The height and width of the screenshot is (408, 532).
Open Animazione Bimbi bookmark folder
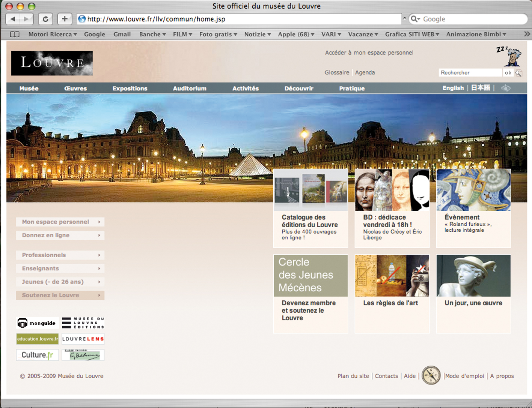click(x=476, y=34)
